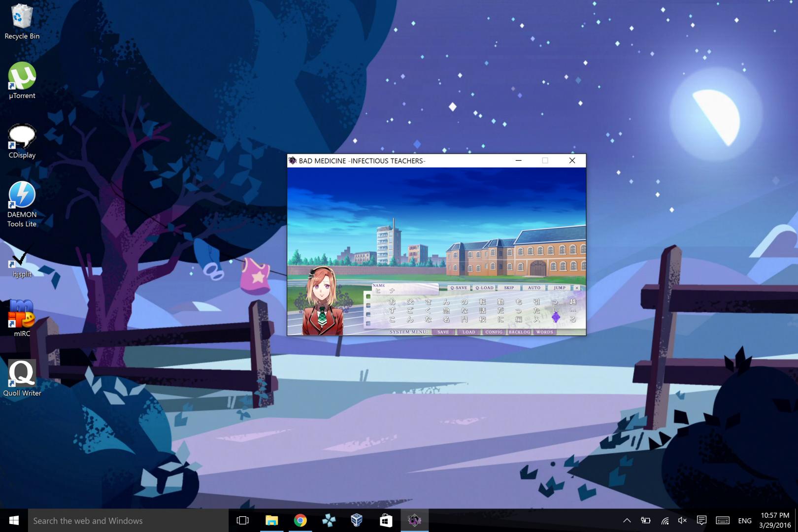Screen dimensions: 798x532
Task: Open the CONFIG settings screen
Action: 494,332
